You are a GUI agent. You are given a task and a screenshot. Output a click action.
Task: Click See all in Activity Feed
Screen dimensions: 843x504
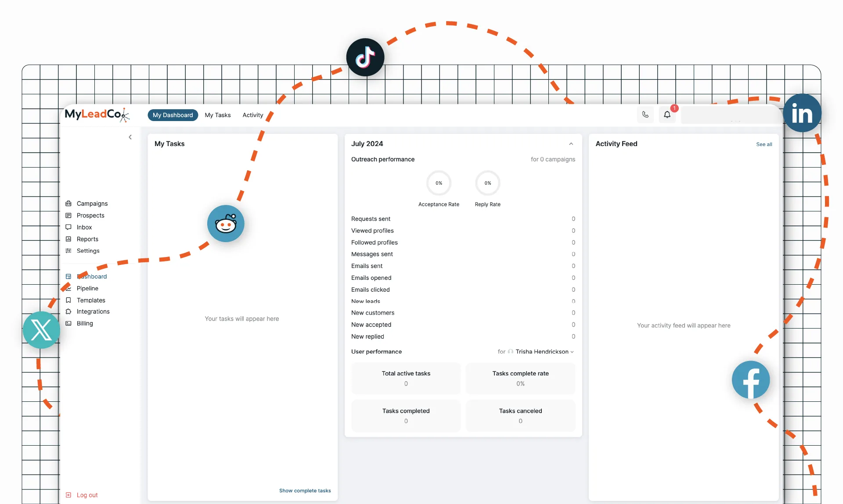(x=764, y=144)
